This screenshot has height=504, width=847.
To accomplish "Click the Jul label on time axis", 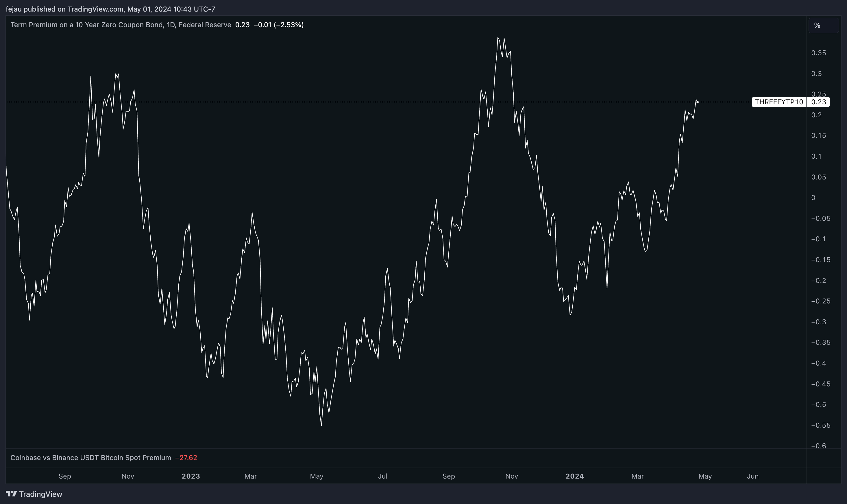I will click(x=382, y=476).
